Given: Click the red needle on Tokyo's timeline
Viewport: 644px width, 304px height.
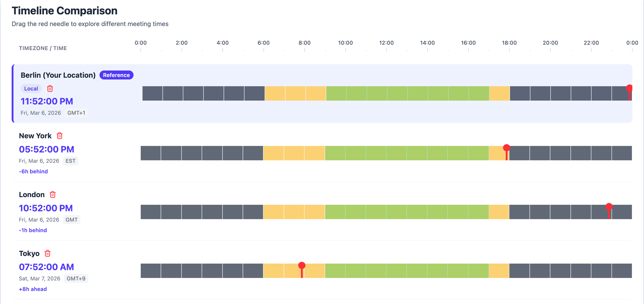Looking at the screenshot, I should 302,266.
